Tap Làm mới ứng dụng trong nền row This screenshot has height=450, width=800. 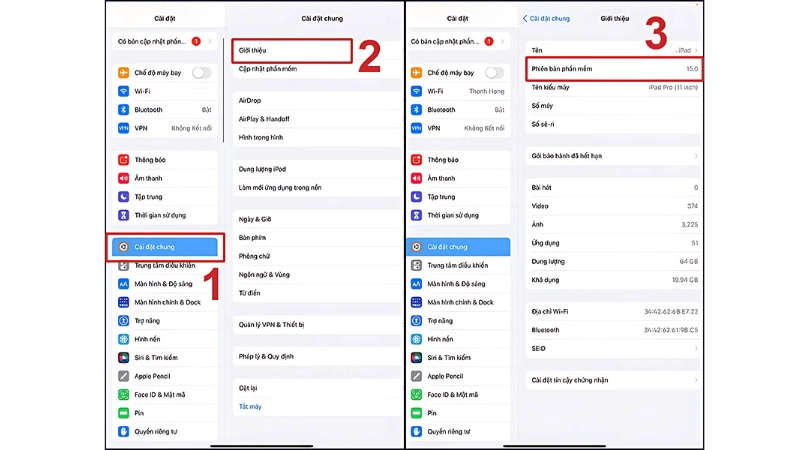click(x=316, y=187)
